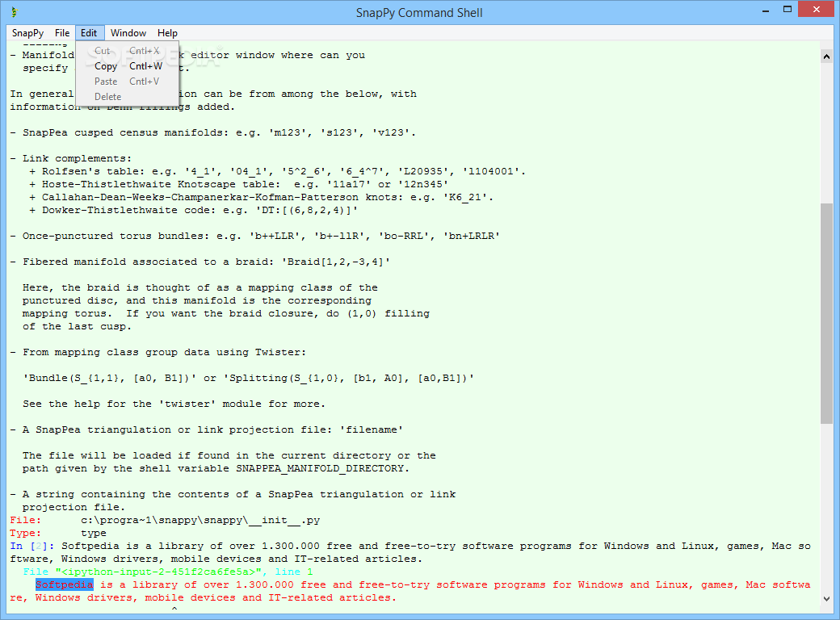Click the In [2]: input prompt
The image size is (840, 620).
(x=32, y=546)
